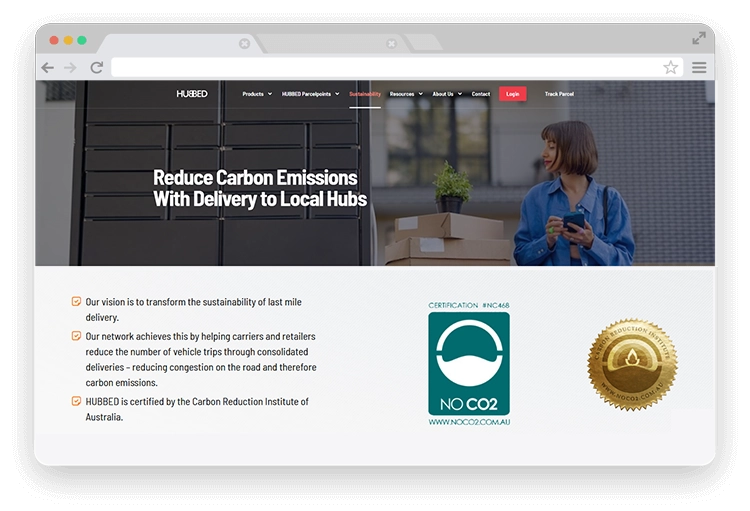Viewport: 750px width, 511px height.
Task: Click the gold Carbon Reduction Institute seal
Action: pos(632,365)
